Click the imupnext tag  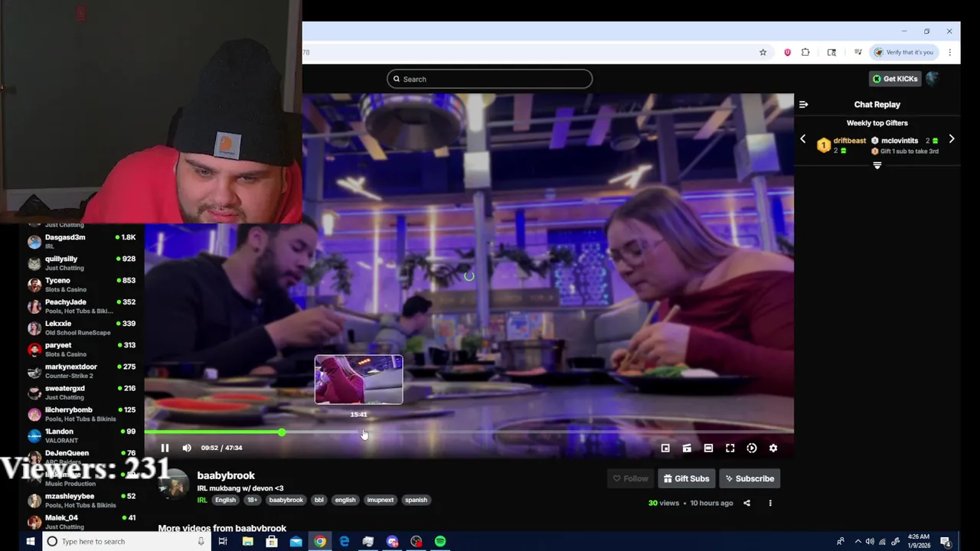381,500
